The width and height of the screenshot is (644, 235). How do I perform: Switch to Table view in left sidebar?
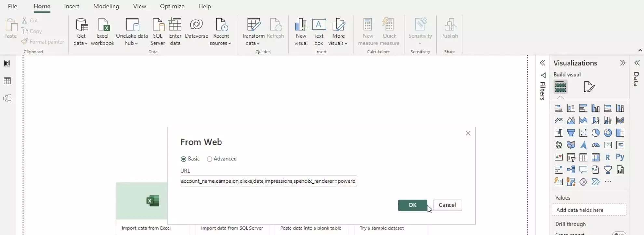7,81
